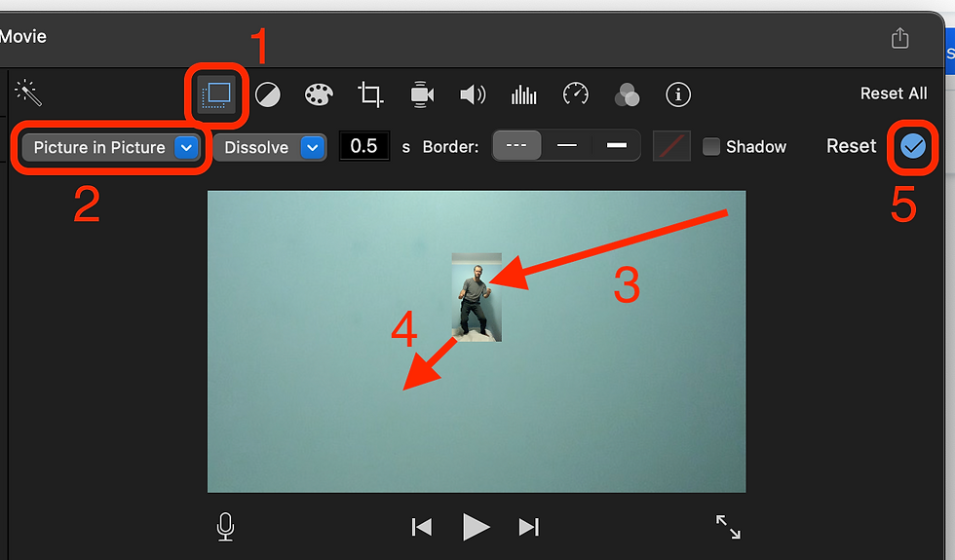Click the Reset button beside the checkmark
955x560 pixels.
click(x=851, y=146)
